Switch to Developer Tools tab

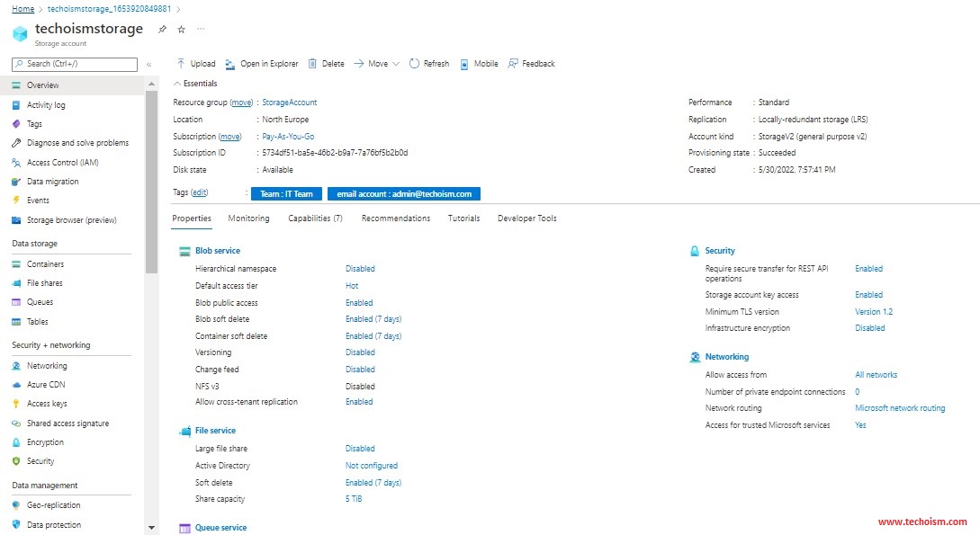(526, 218)
